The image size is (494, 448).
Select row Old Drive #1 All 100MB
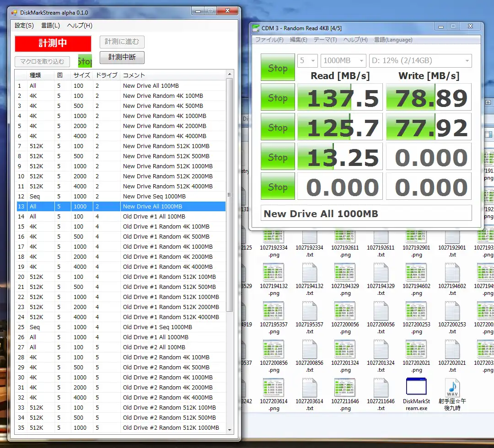tap(121, 217)
